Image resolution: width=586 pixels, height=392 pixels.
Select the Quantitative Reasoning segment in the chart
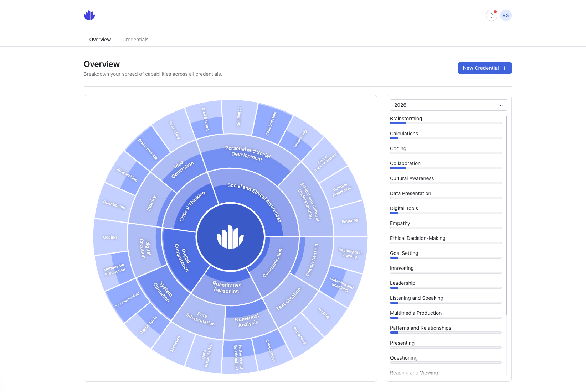coord(227,288)
